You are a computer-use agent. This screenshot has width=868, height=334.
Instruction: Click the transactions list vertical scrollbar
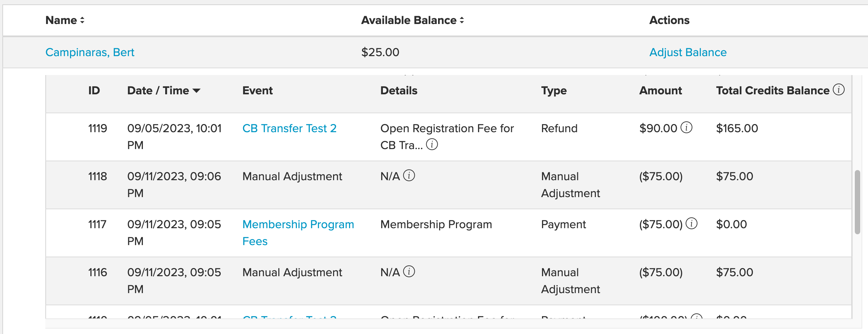point(857,202)
